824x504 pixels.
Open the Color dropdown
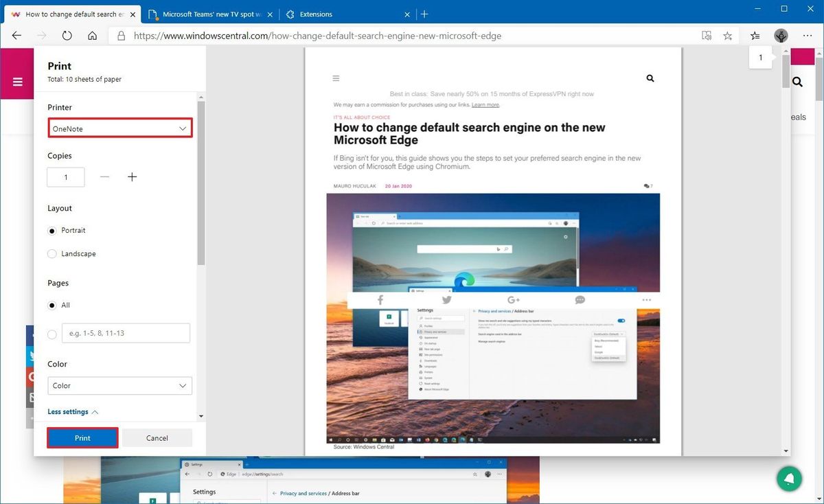(x=119, y=385)
